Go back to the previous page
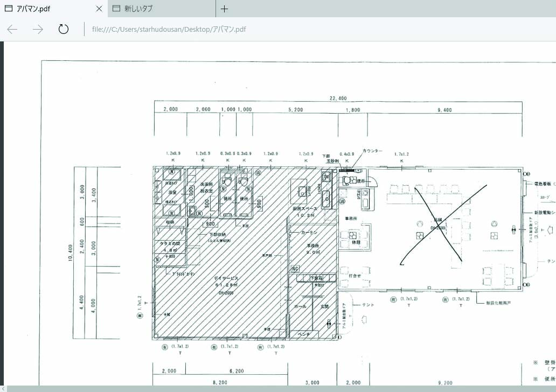 coord(12,29)
